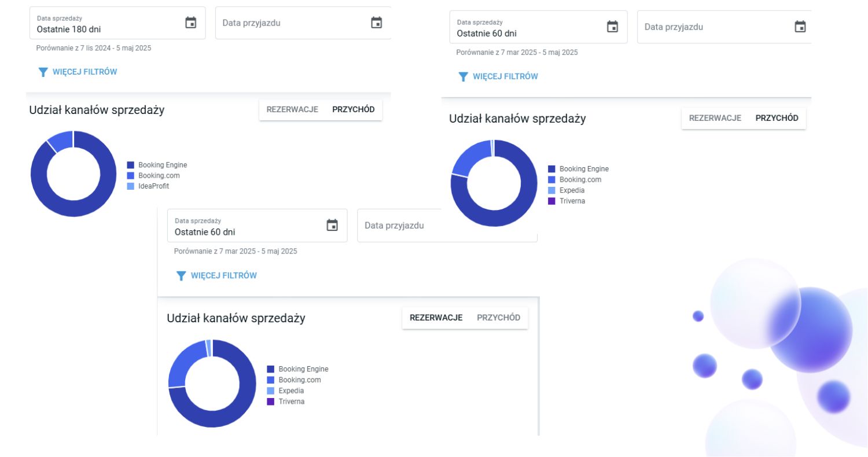Screen dimensions: 868x457
Task: Switch to REZERWACJE in the 180-day panel
Action: tap(292, 109)
